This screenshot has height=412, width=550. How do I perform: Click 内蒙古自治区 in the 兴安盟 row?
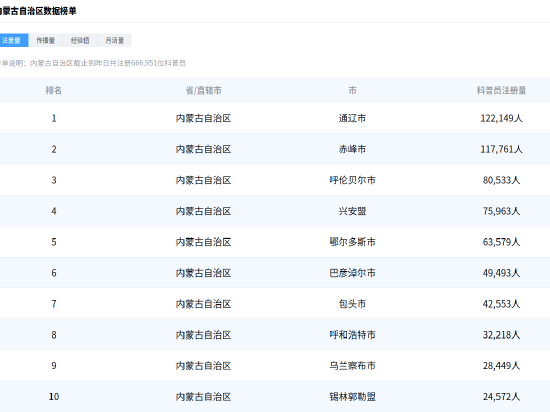click(203, 211)
